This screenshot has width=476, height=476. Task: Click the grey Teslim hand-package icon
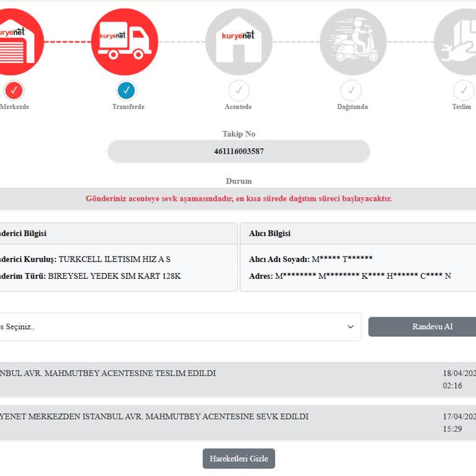coord(455,42)
